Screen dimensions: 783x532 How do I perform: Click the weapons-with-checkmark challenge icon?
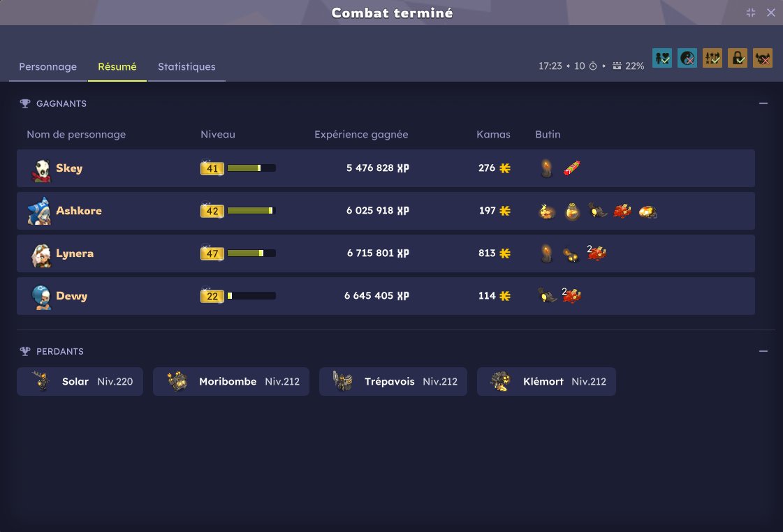[712, 58]
